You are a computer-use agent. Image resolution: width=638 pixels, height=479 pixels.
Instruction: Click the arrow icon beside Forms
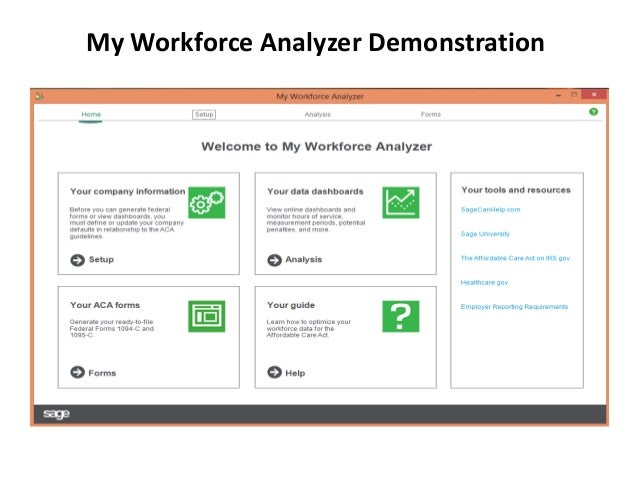click(x=77, y=372)
